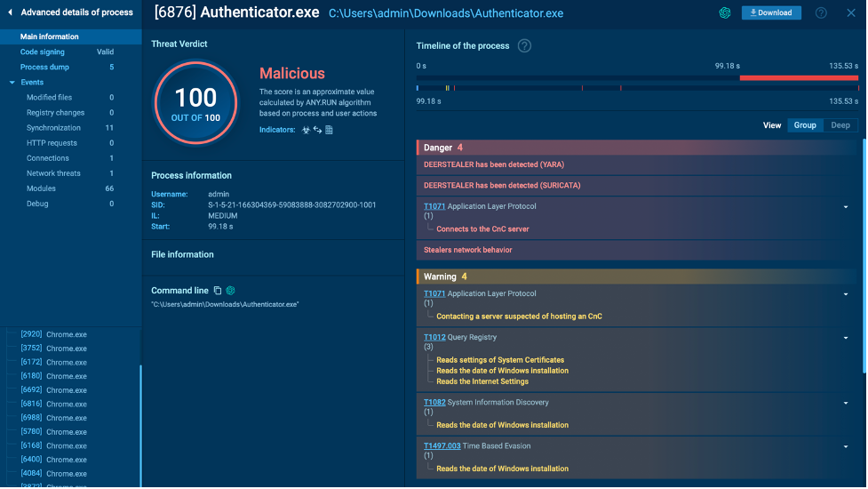
Task: Select the Connects to the CnC server entry
Action: (x=482, y=229)
